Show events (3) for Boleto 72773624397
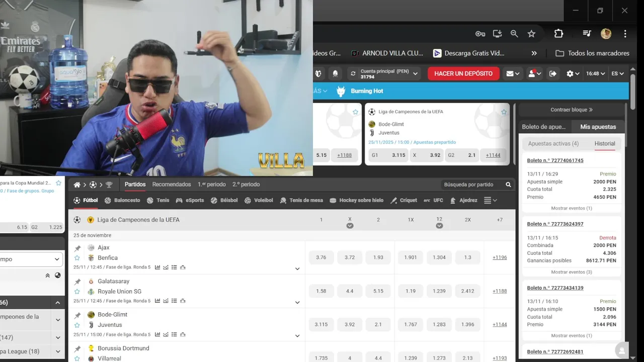Viewport: 644px width, 362px height. [572, 272]
